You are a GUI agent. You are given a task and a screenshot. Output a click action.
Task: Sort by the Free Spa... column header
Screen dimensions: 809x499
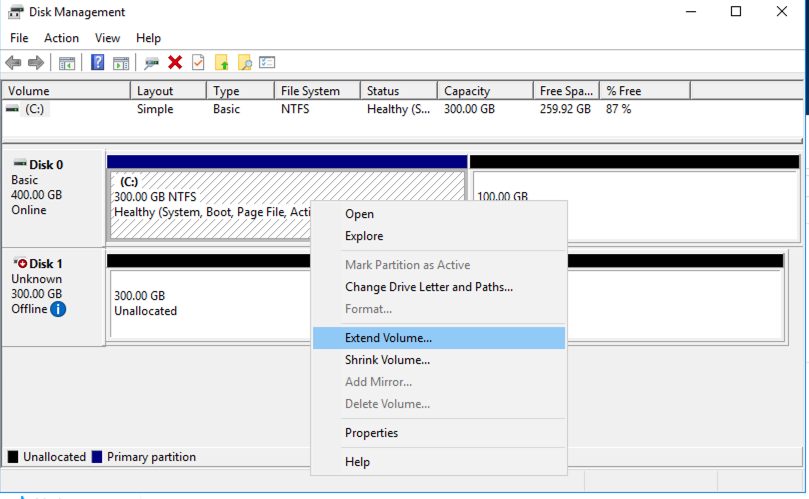(x=566, y=91)
